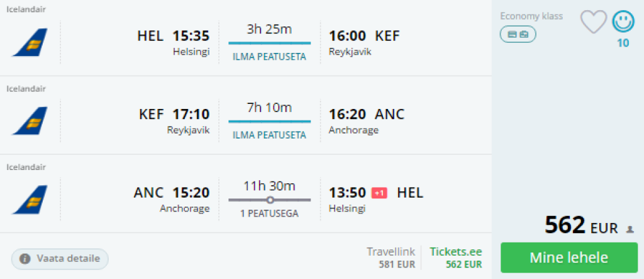Click the heart favorite icon
This screenshot has height=279, width=644.
click(x=592, y=22)
